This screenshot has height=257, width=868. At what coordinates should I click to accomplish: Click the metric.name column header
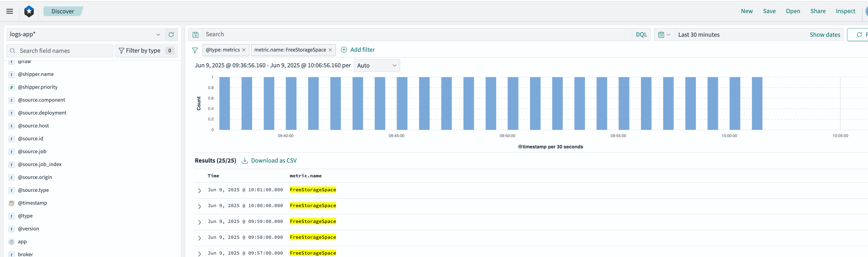click(x=305, y=176)
